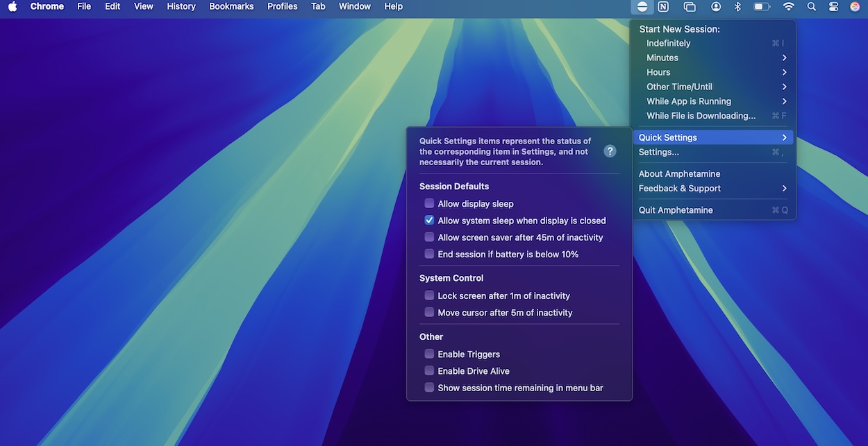Open the Window menu
Screen dimensions: 868x446
click(355, 6)
